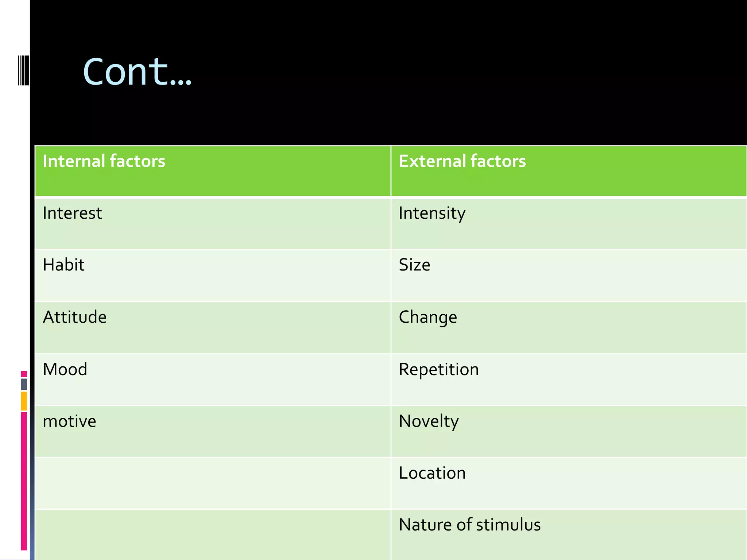Click the orange block on left bar
The image size is (747, 560).
[24, 401]
